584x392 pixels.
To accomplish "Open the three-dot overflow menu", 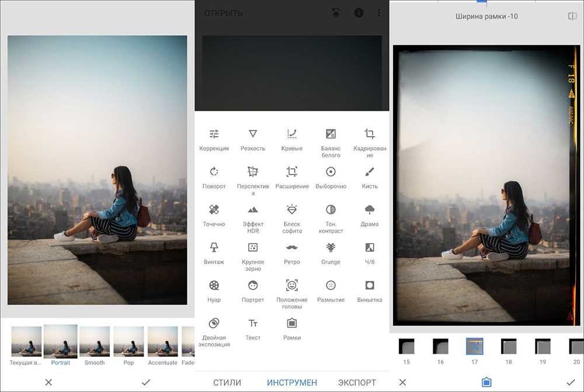I will (x=378, y=13).
